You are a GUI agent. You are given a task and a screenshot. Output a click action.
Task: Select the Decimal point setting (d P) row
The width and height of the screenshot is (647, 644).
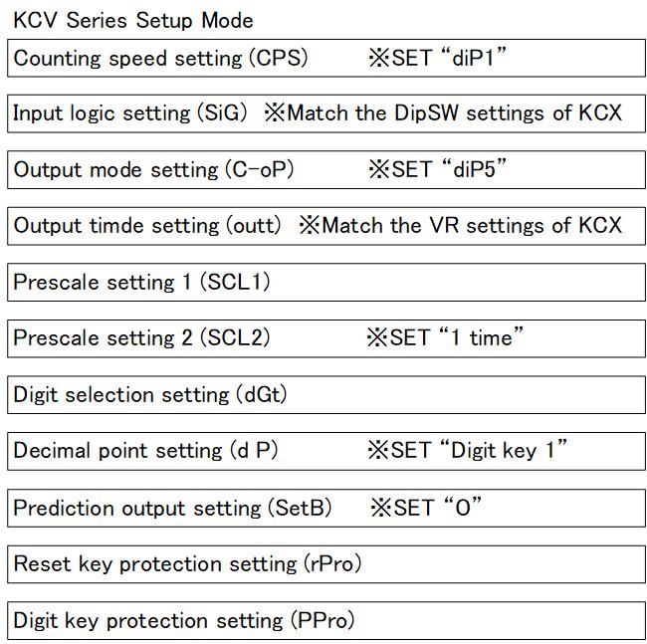pos(326,451)
